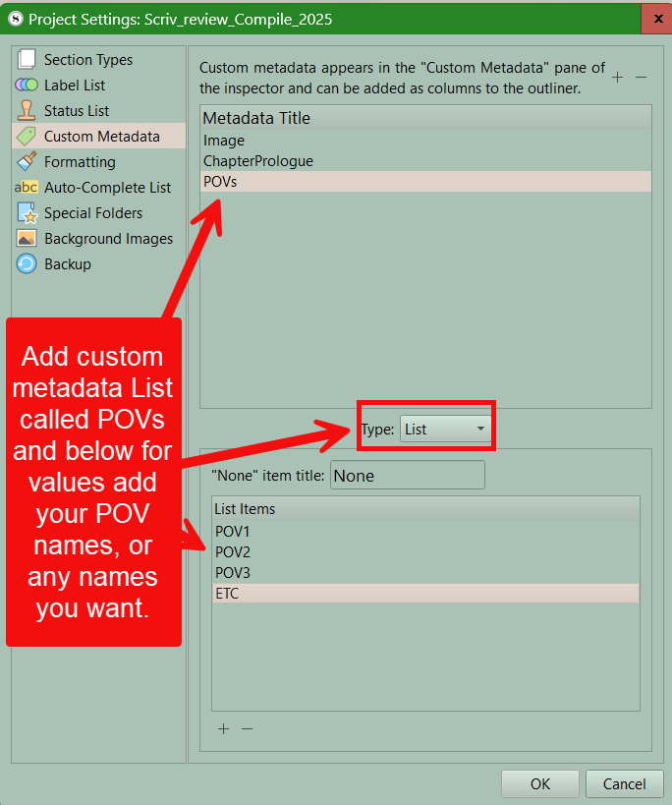The image size is (672, 805).
Task: Click the Formatting paintbrush icon
Action: (x=27, y=162)
